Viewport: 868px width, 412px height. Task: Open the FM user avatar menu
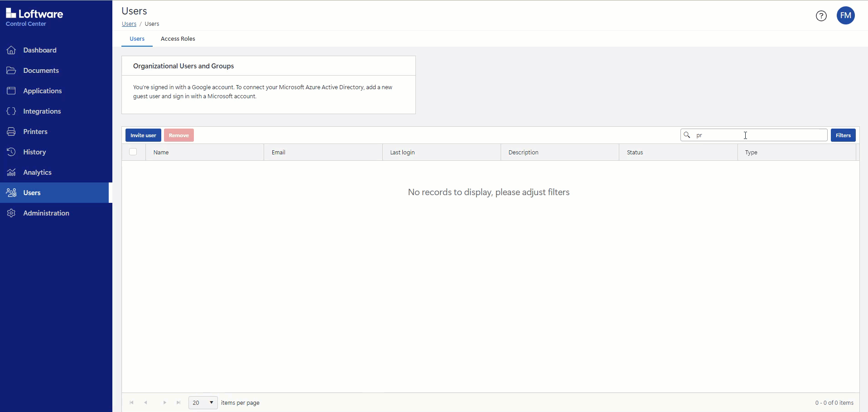pyautogui.click(x=846, y=15)
